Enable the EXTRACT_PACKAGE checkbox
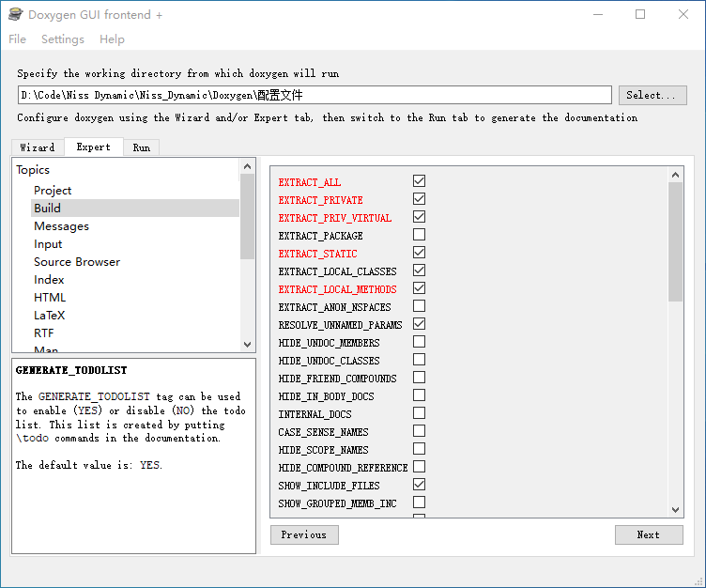706x588 pixels. pyautogui.click(x=419, y=234)
